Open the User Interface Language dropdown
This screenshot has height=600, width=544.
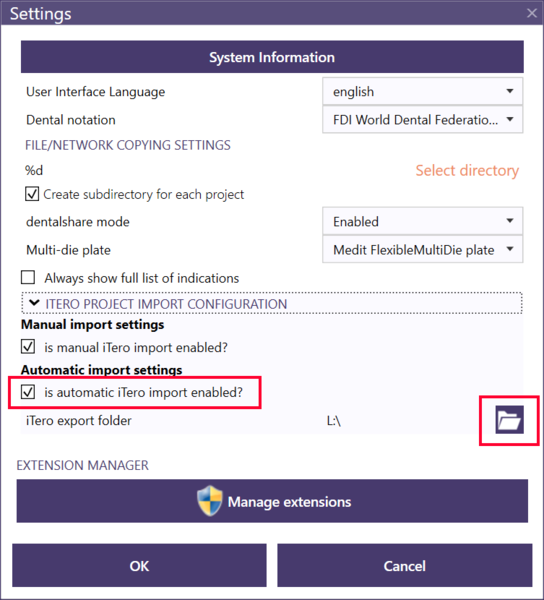coord(422,91)
